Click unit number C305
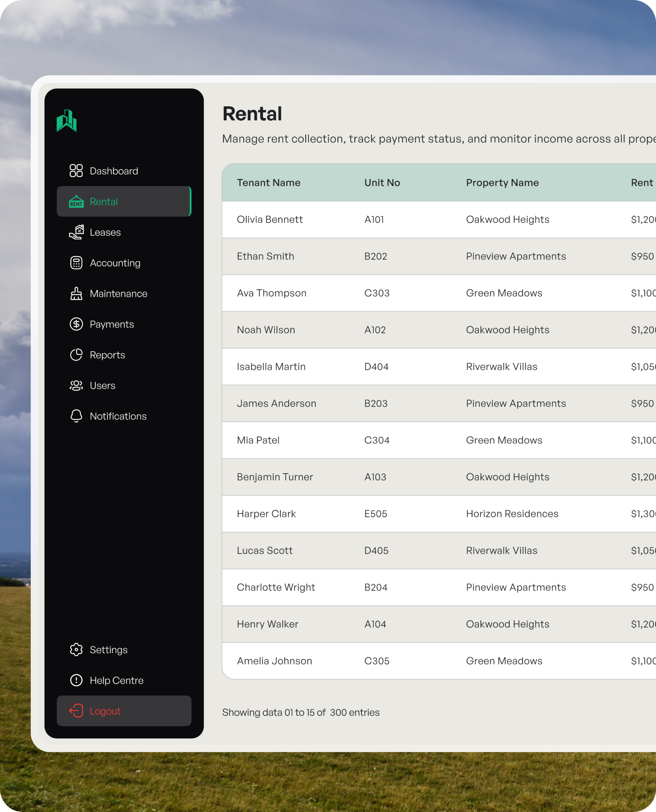 377,661
